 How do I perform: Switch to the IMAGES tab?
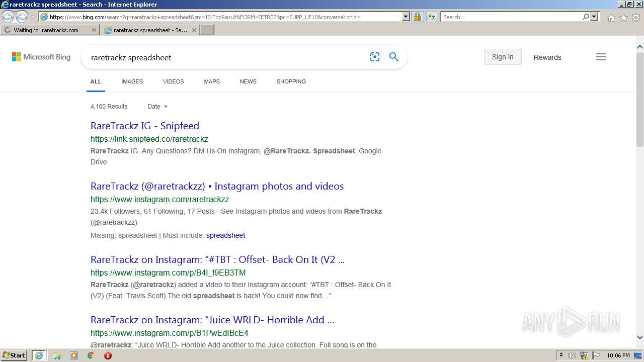point(132,81)
